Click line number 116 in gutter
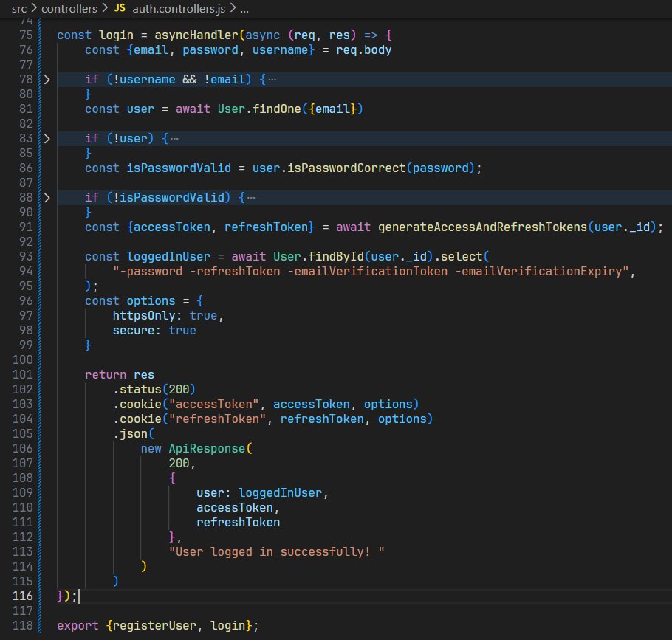This screenshot has height=640, width=672. (x=23, y=596)
